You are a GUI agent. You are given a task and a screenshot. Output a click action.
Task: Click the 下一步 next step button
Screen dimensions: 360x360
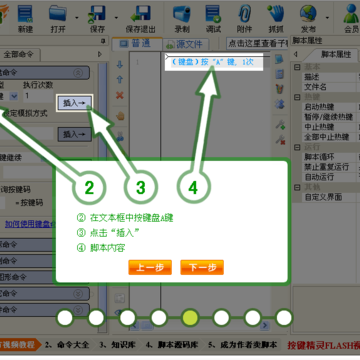tap(202, 267)
